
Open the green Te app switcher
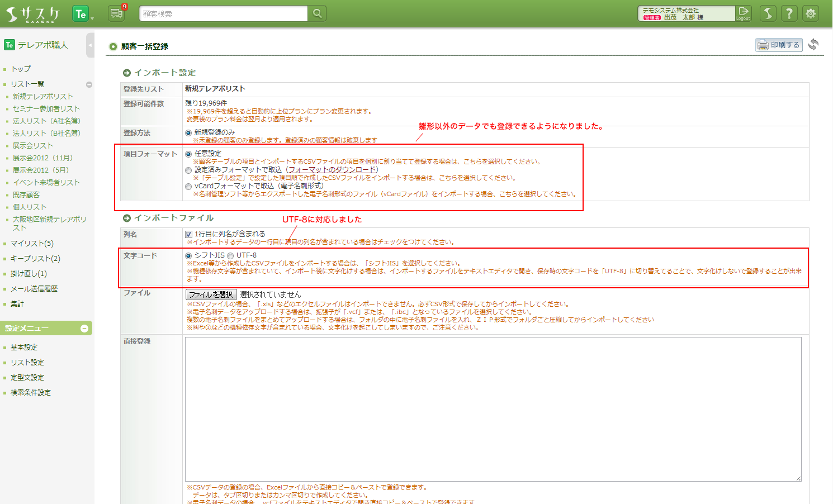tap(81, 14)
